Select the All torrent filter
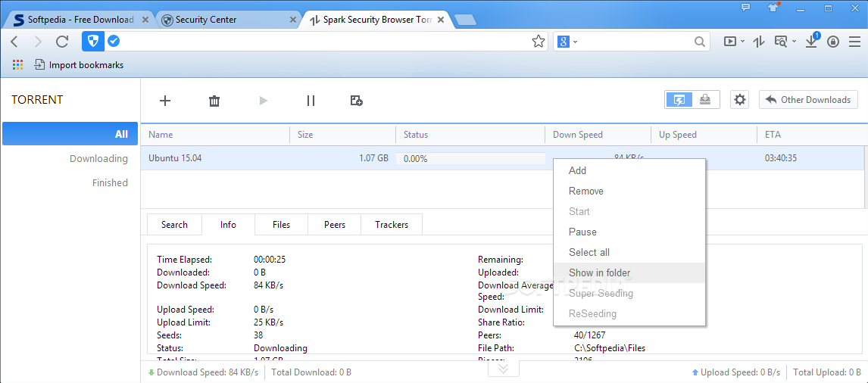The height and width of the screenshot is (383, 868). [70, 134]
